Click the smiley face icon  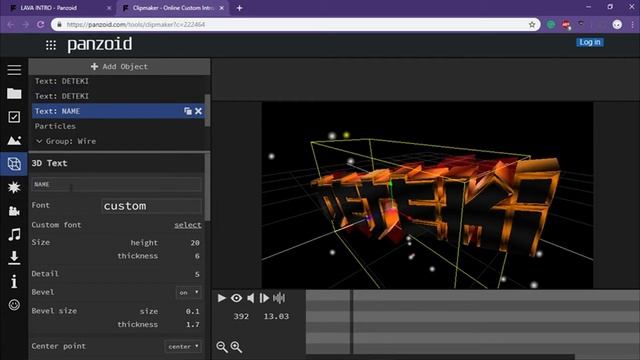14,305
